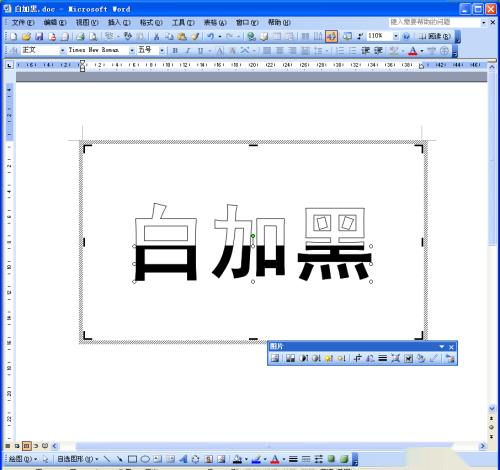
Task: Open Print Preview from the toolbar
Action: 93,36
